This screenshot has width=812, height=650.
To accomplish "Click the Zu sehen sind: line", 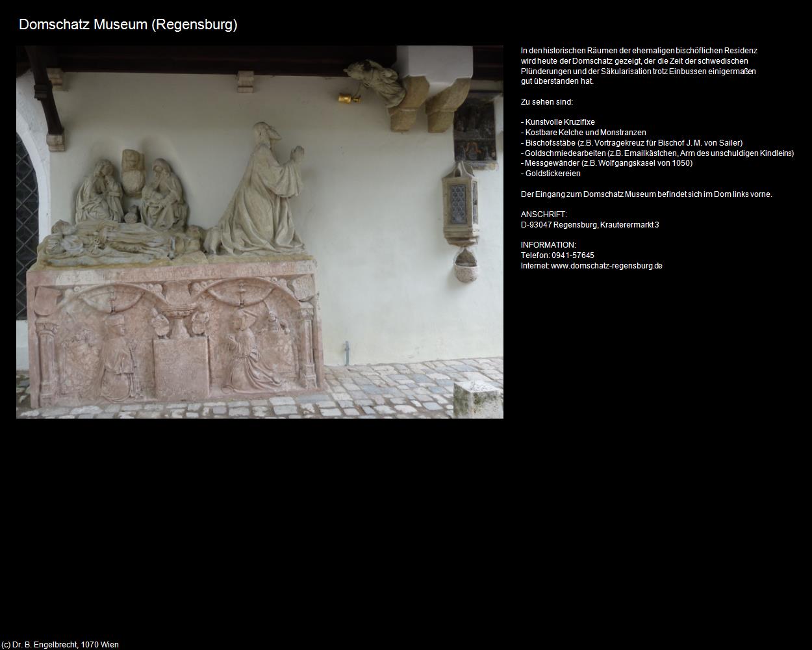I will tap(547, 102).
